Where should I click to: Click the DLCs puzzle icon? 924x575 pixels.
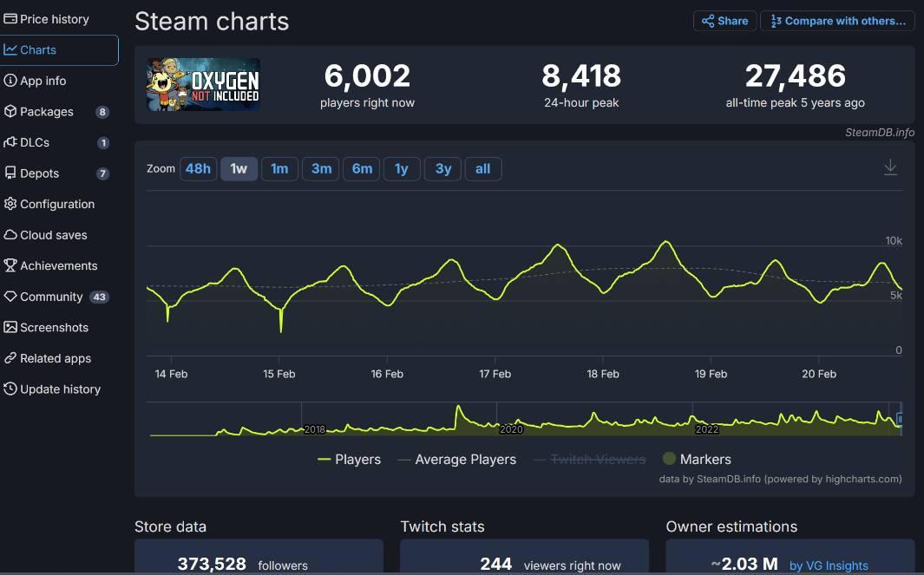10,142
